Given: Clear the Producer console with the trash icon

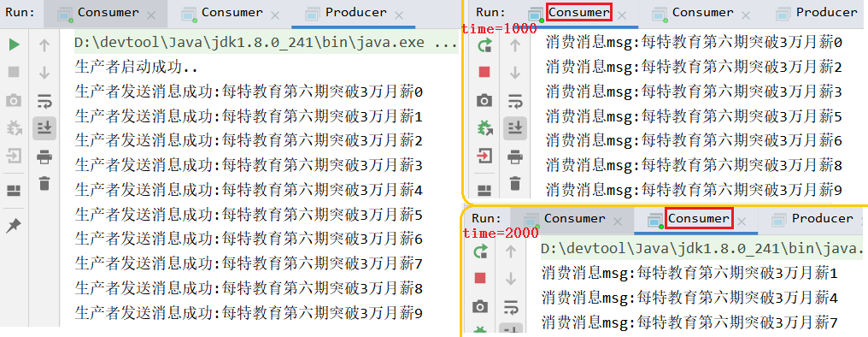Looking at the screenshot, I should 44,183.
